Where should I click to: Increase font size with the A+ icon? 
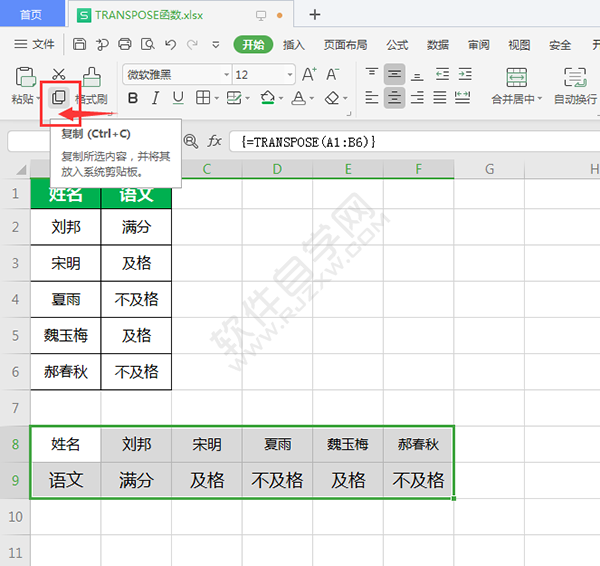309,75
